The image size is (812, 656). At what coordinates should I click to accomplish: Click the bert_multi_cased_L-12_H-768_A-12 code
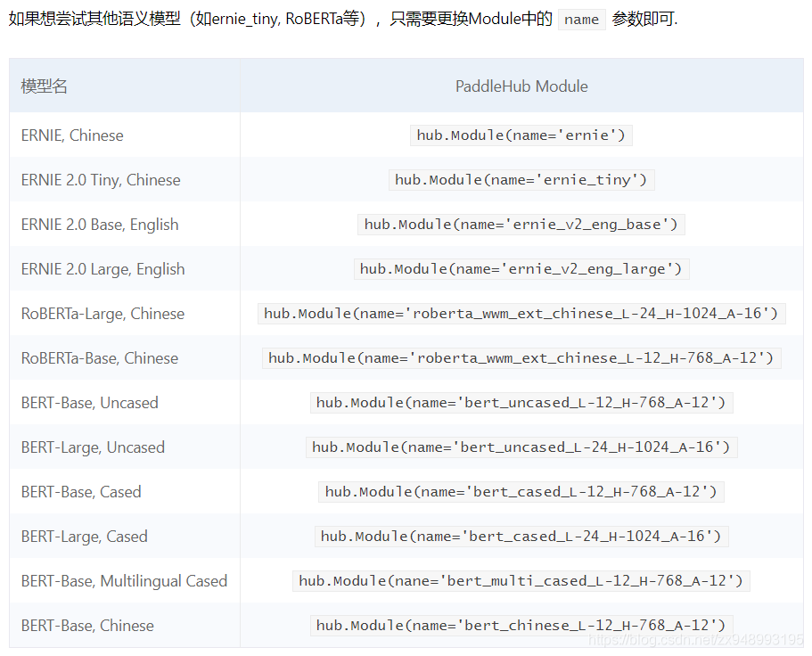[x=521, y=581]
